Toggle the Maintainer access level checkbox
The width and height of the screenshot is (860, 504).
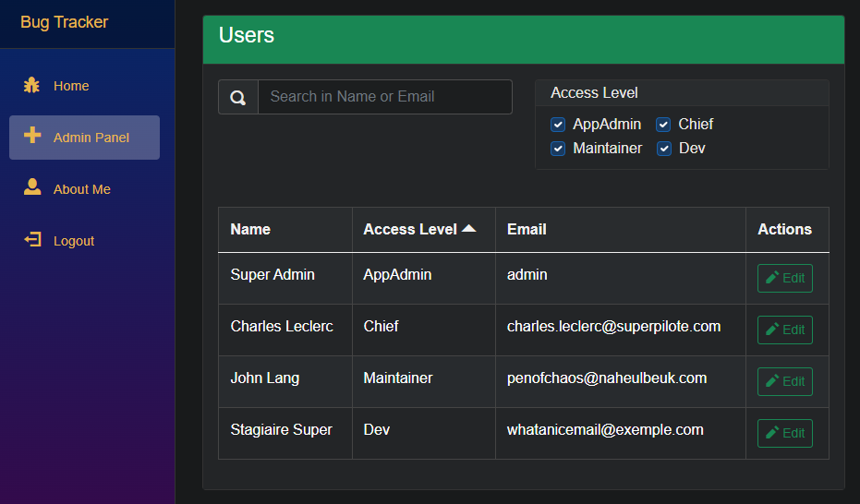tap(558, 149)
